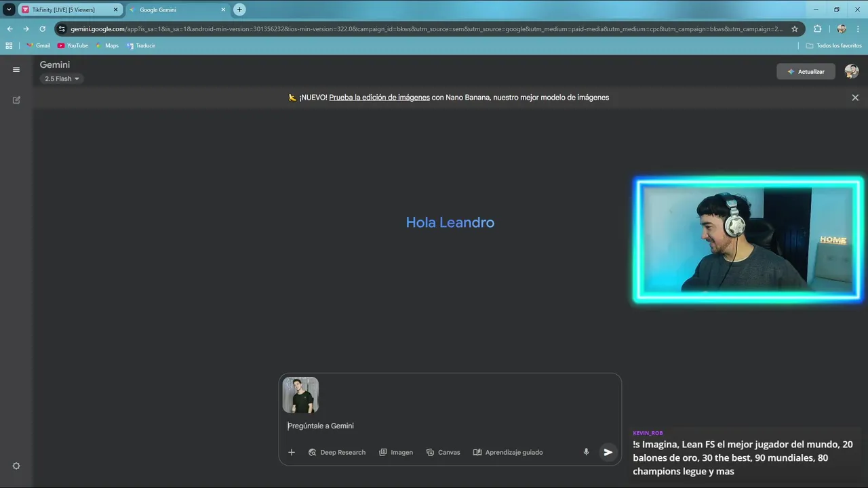The height and width of the screenshot is (488, 868).
Task: Open the YouTube bookmark
Action: [73, 45]
